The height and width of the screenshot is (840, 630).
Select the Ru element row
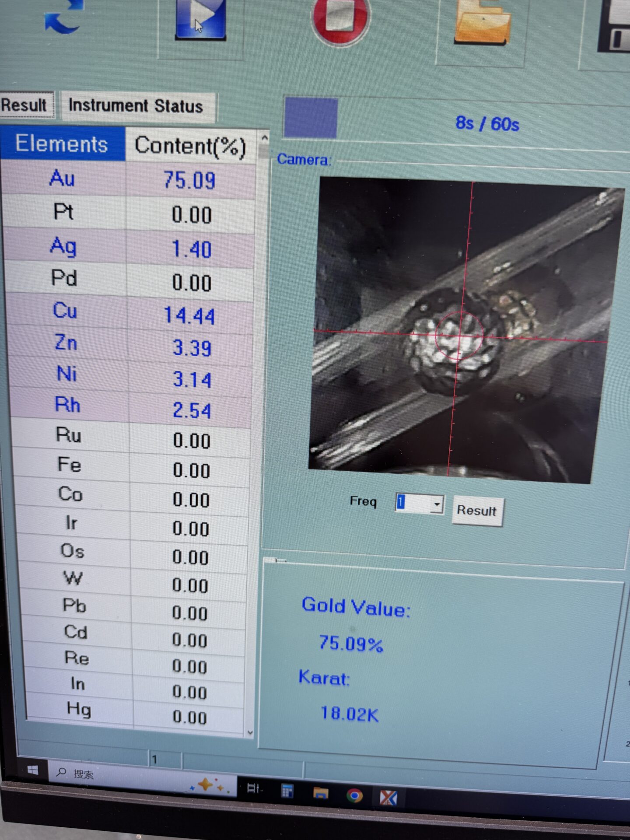point(132,438)
